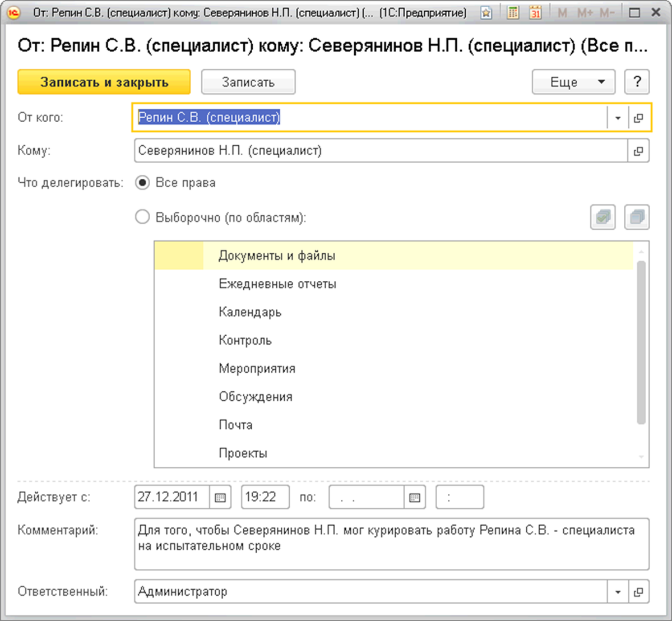This screenshot has height=621, width=672.
Task: Click the M+ memory add button
Action: tap(585, 13)
